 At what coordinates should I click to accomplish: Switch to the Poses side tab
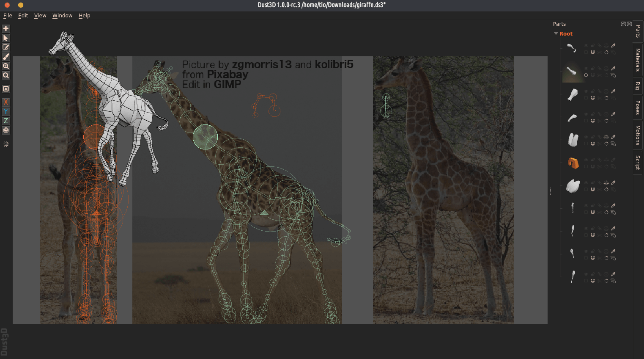pos(638,108)
